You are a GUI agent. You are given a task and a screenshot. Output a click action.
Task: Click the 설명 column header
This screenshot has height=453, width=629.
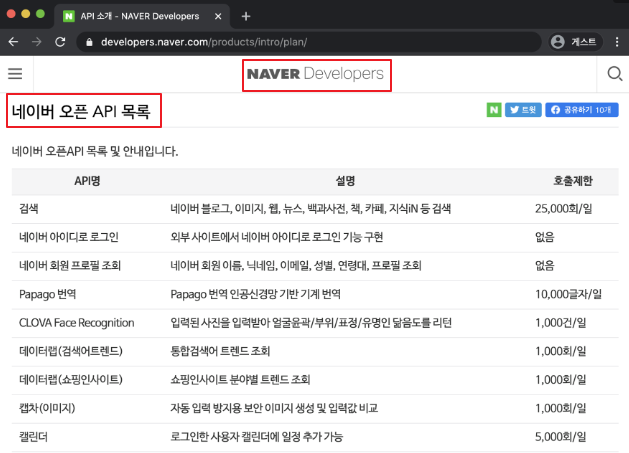click(x=345, y=181)
